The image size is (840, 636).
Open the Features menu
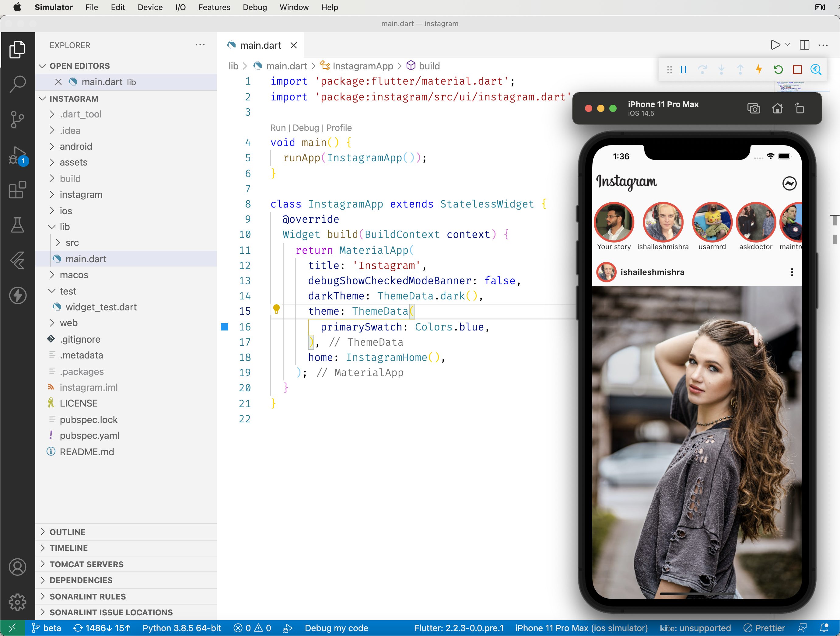coord(214,7)
